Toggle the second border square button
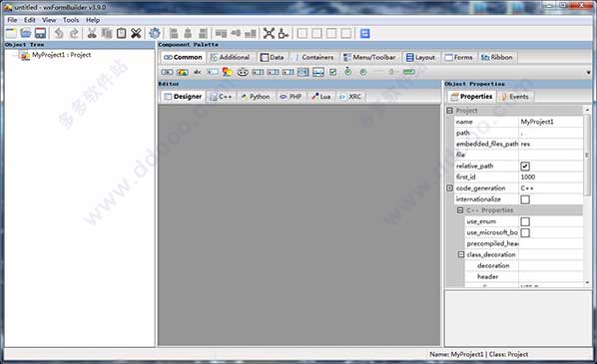597x364 pixels. point(316,33)
